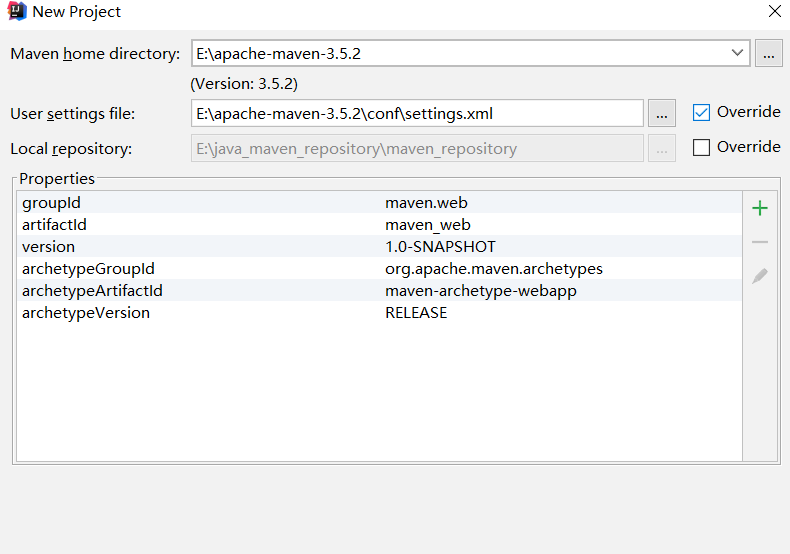
Task: Select the version property row
Action: pos(379,247)
